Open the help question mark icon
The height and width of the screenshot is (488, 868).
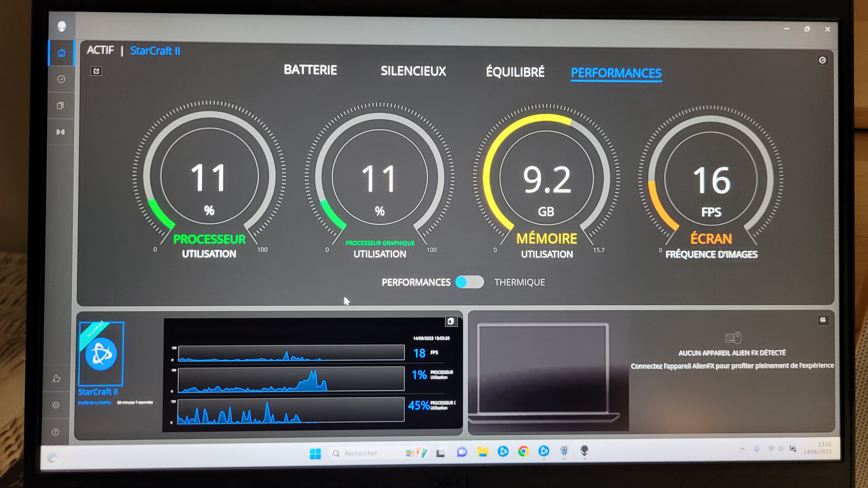click(56, 432)
